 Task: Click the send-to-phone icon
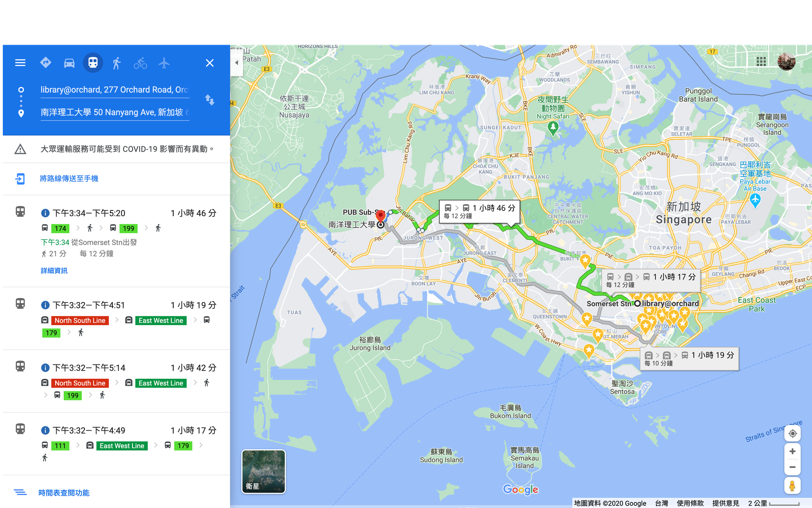(x=20, y=179)
